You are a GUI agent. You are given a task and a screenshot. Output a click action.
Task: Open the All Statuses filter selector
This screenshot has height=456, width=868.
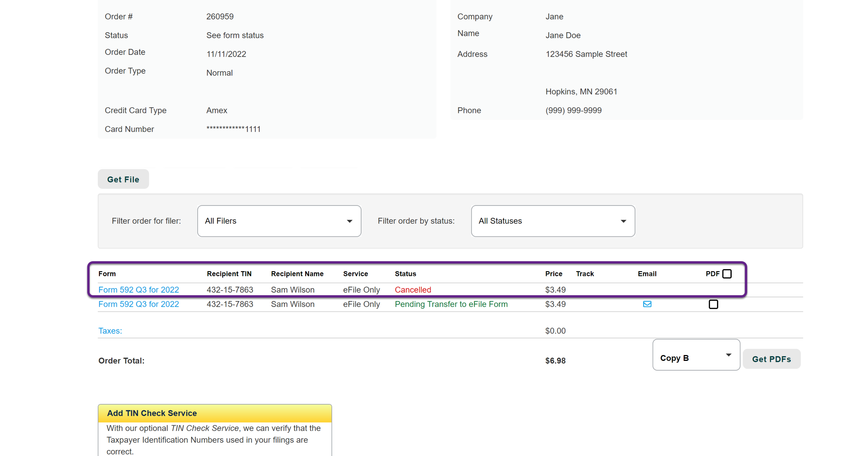[553, 221]
